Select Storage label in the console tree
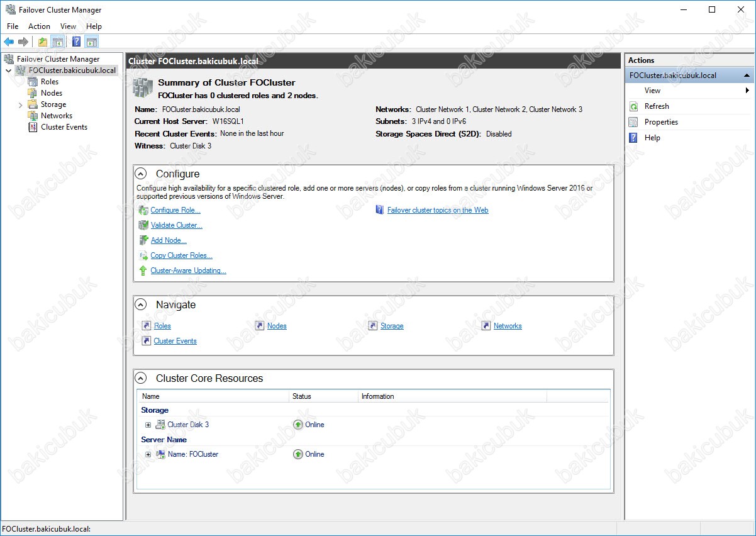Screen dimensions: 756x536 (x=53, y=104)
